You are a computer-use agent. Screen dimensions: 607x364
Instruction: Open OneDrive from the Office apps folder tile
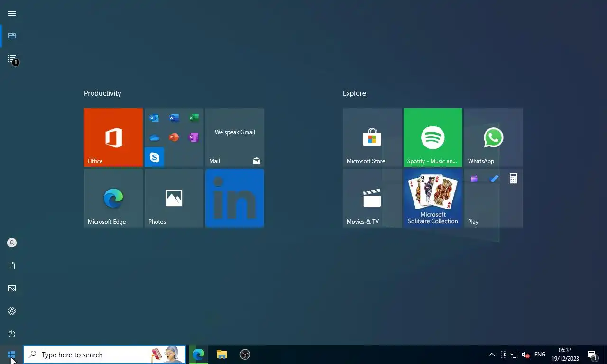(154, 137)
